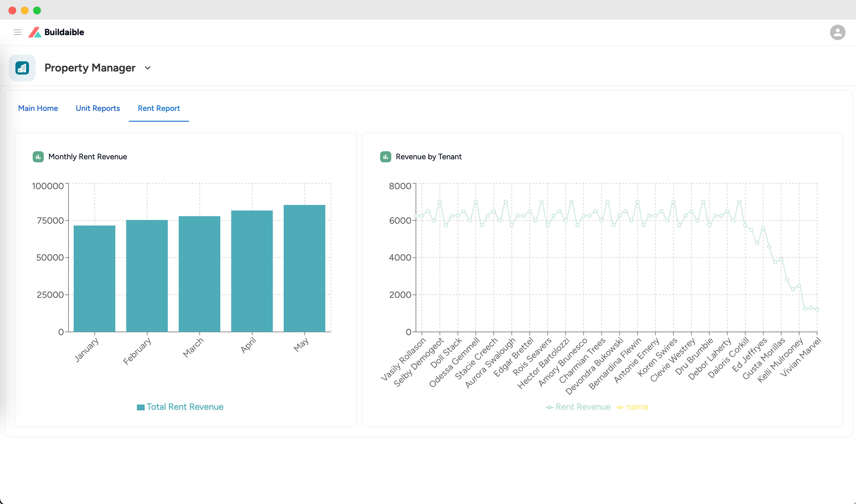Switch to the Unit Reports tab
The height and width of the screenshot is (504, 856).
(98, 108)
